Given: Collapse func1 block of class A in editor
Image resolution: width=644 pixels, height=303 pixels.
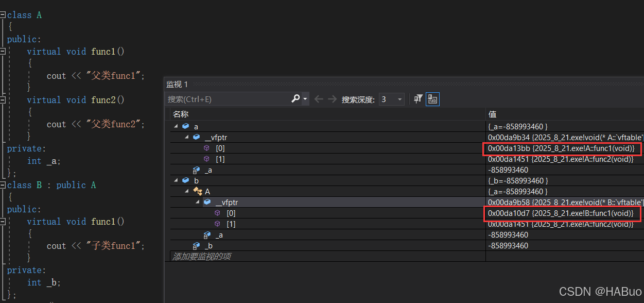Looking at the screenshot, I should click(x=3, y=52).
